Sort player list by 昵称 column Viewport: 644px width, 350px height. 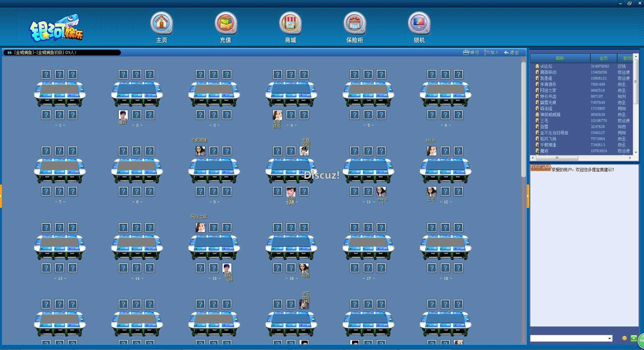tap(560, 58)
